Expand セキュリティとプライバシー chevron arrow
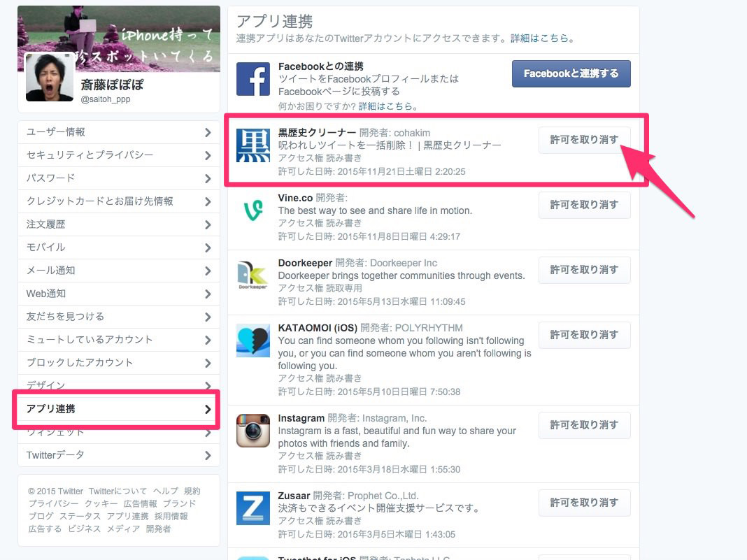The width and height of the screenshot is (747, 560). pos(208,155)
